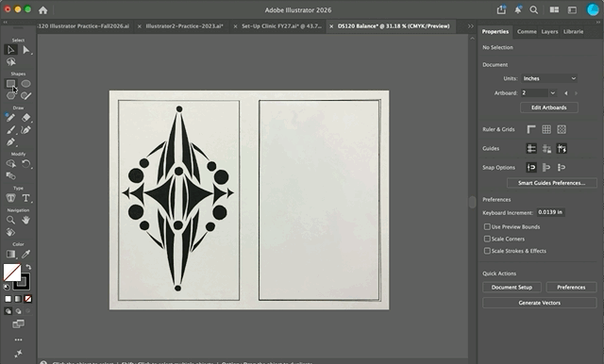The height and width of the screenshot is (364, 604).
Task: Toggle the first Snap Options icon
Action: 531,167
